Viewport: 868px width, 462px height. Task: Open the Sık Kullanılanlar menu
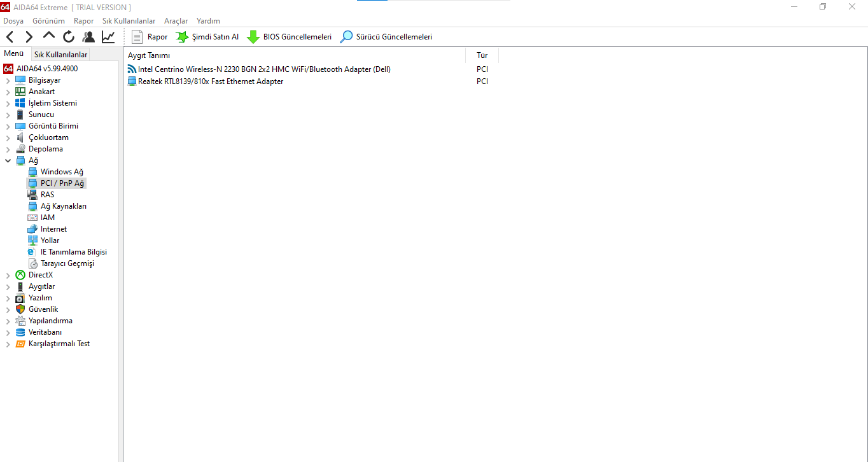pyautogui.click(x=129, y=21)
